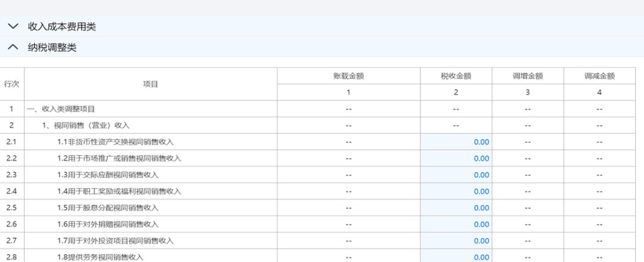Click the 项目 column header
The width and height of the screenshot is (644, 262).
pos(150,84)
